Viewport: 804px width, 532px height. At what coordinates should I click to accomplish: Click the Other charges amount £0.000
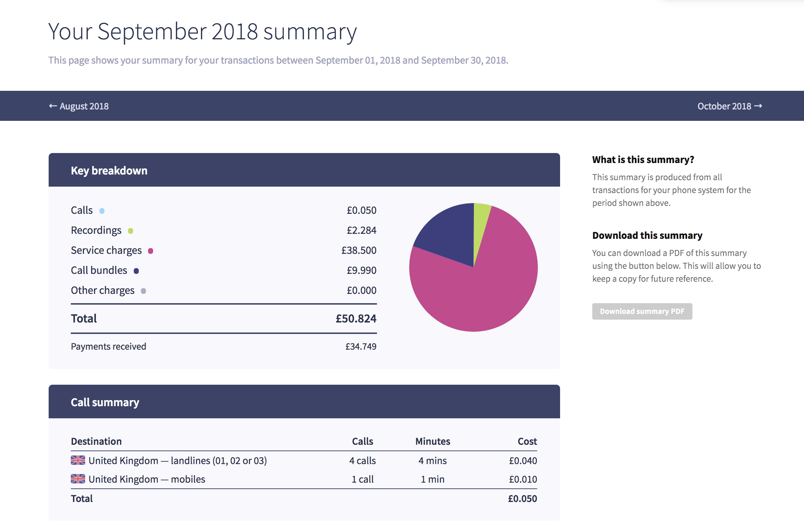[362, 290]
